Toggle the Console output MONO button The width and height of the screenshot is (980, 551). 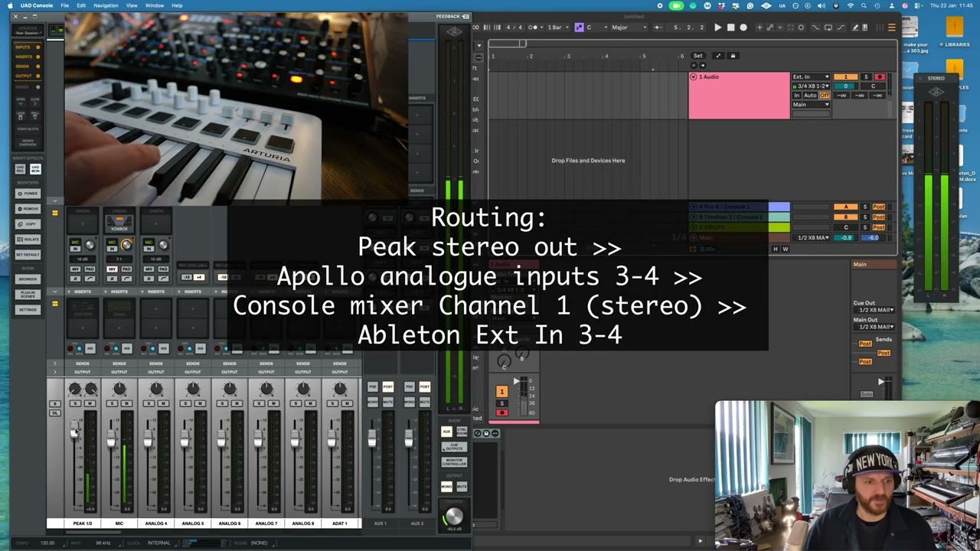pos(446,487)
